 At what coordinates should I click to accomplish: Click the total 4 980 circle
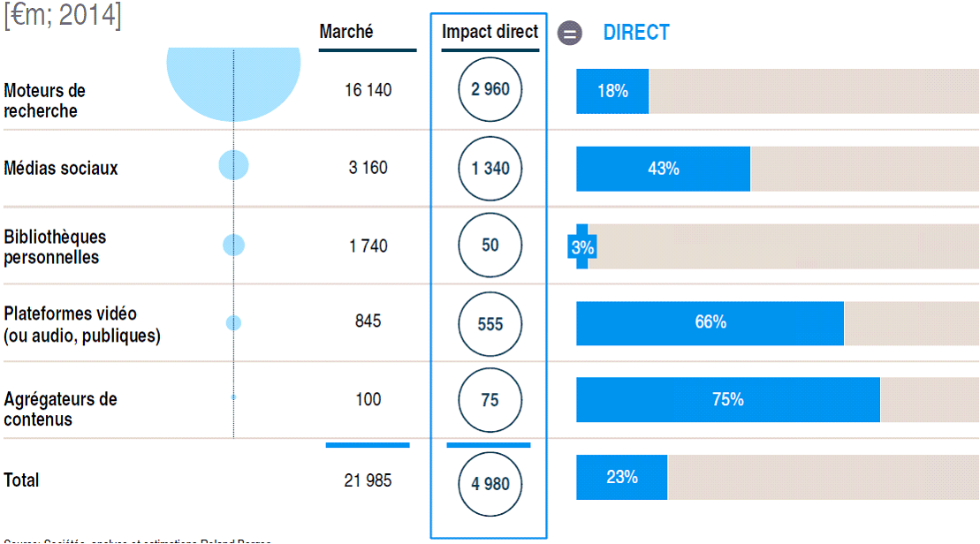(x=490, y=483)
